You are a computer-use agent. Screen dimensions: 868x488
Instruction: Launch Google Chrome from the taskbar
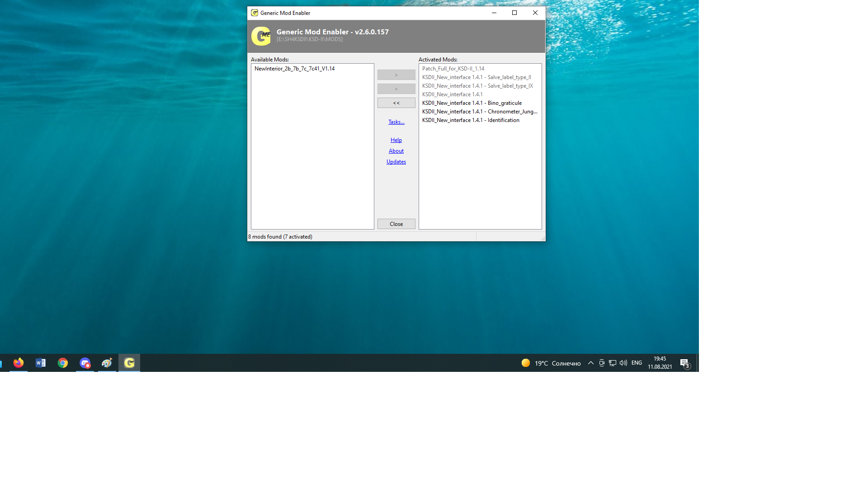click(63, 363)
